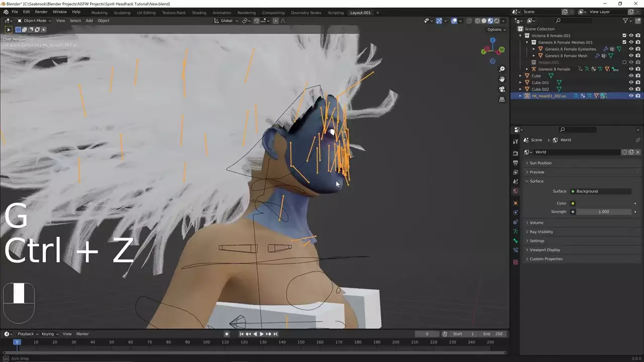This screenshot has height=362, width=644.
Task: Expand the Volume panel
Action: point(536,223)
